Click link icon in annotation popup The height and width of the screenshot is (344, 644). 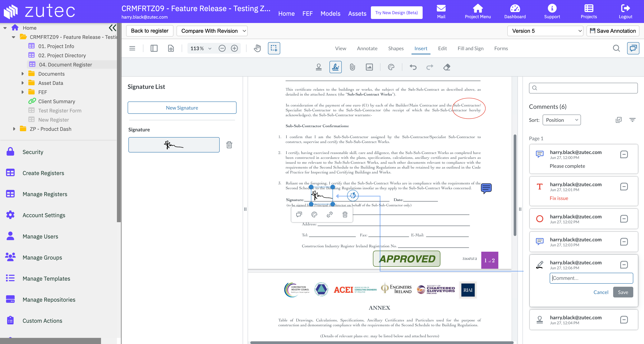329,214
